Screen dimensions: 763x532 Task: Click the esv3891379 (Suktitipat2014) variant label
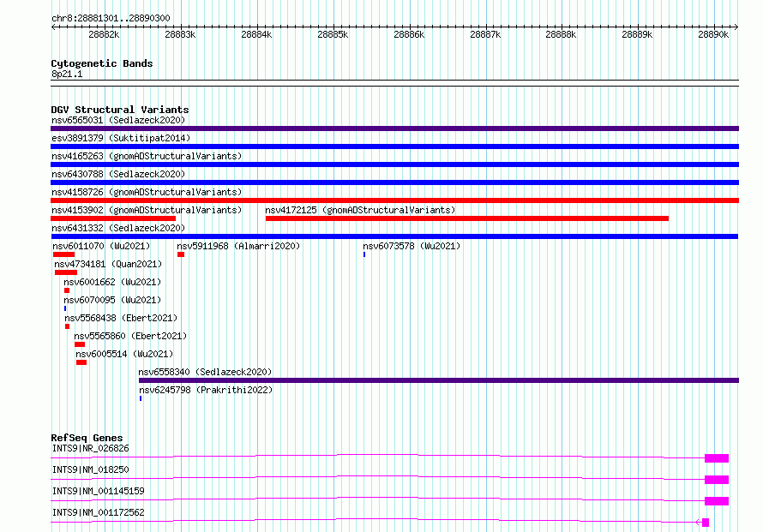pos(121,138)
